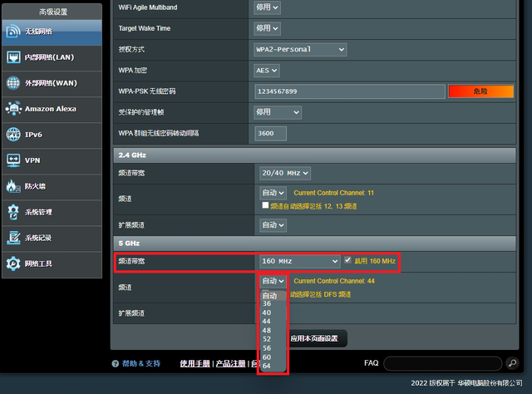
Task: Open the 外部网络(WAN) menu item
Action: tap(52, 83)
